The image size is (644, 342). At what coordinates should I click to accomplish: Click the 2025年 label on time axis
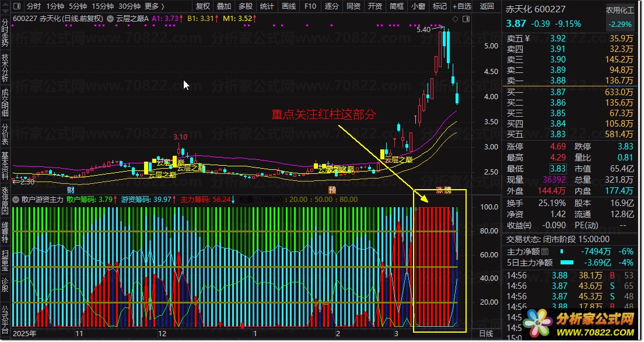point(24,333)
